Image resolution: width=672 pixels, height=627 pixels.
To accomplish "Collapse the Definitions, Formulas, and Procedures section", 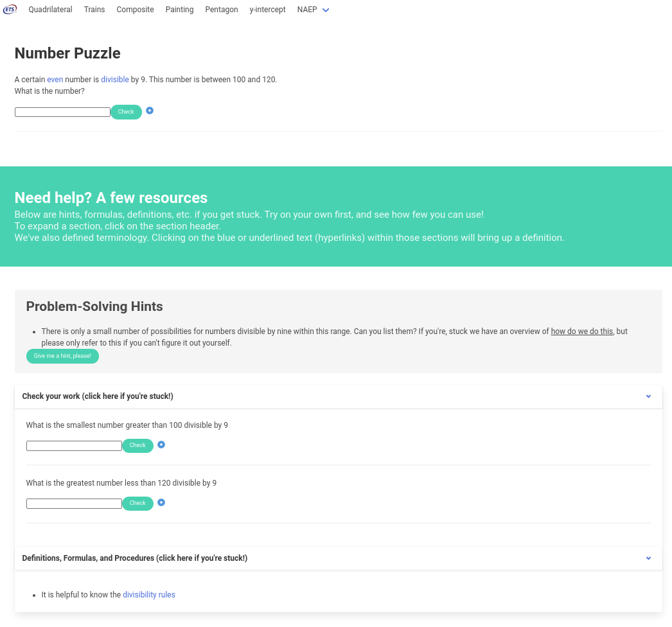I will click(648, 558).
